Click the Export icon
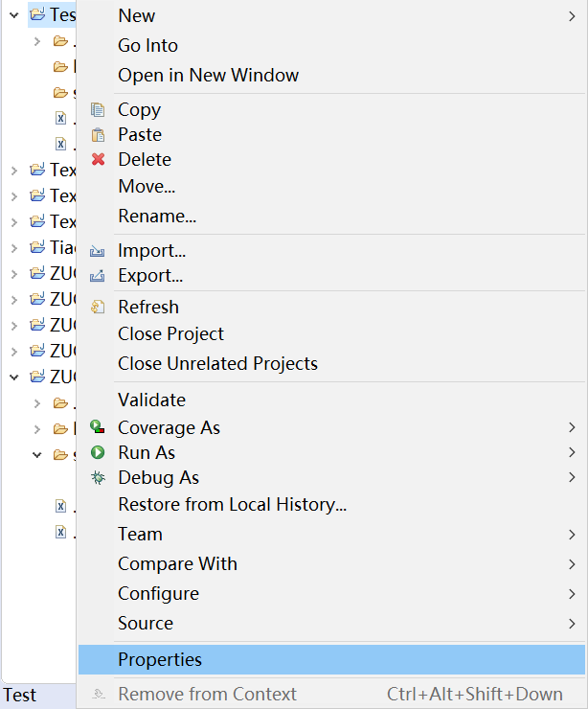This screenshot has height=709, width=588. point(98,276)
